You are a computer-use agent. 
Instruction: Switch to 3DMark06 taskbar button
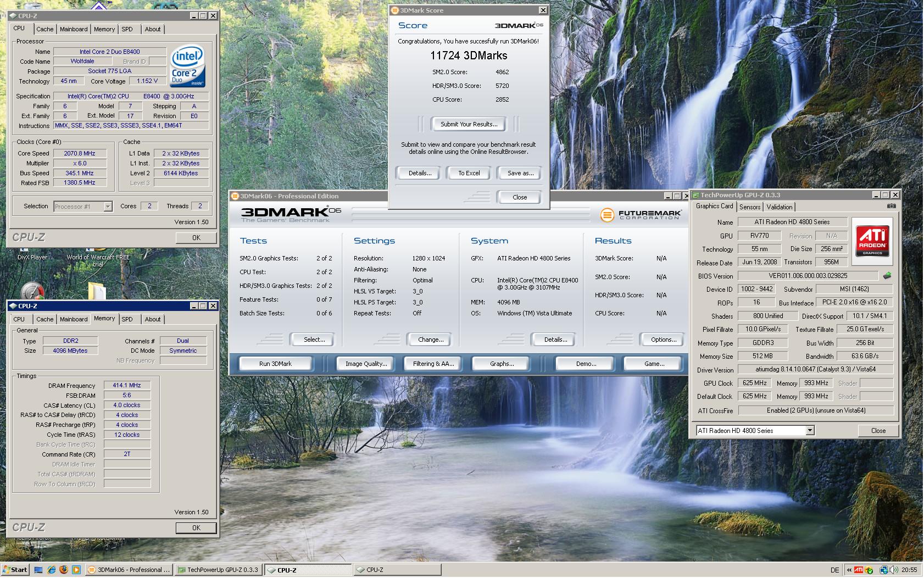(129, 570)
